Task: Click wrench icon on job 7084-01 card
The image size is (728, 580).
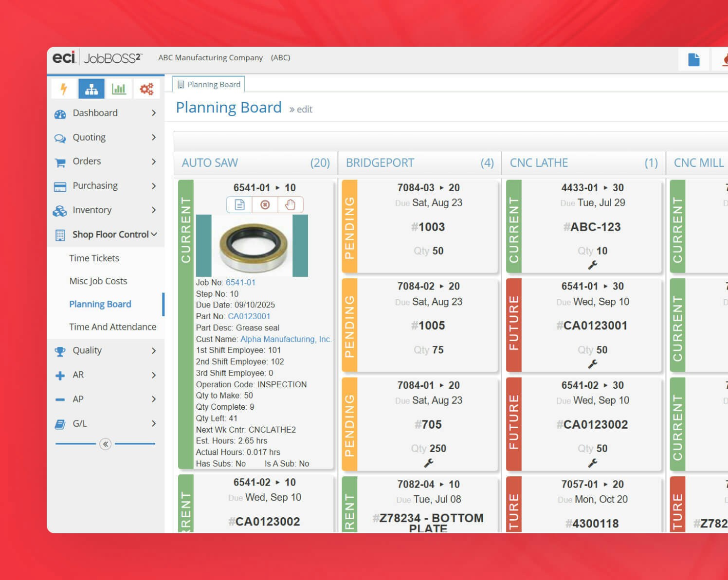Action: [428, 463]
